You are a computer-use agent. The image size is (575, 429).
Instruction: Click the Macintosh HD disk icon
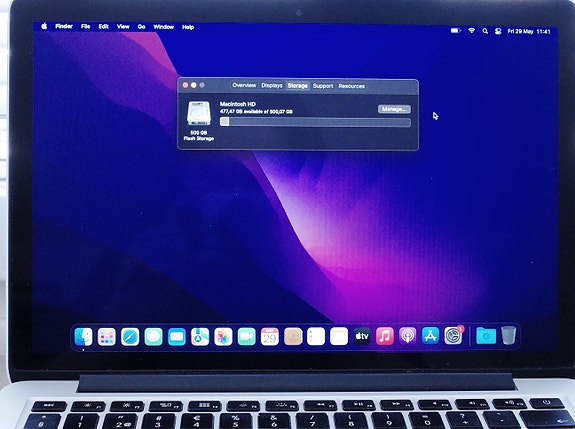pyautogui.click(x=199, y=113)
